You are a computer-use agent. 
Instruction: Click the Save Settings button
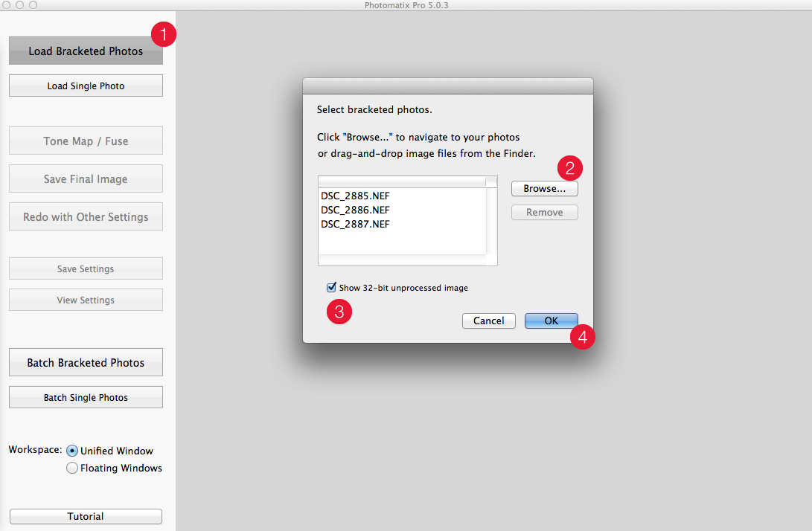pyautogui.click(x=86, y=269)
